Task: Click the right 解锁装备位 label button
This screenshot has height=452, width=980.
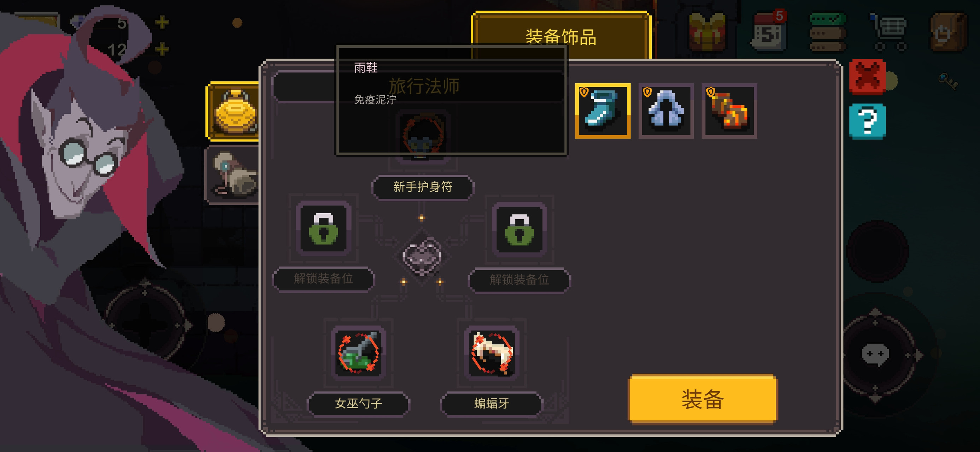Action: pos(519,280)
